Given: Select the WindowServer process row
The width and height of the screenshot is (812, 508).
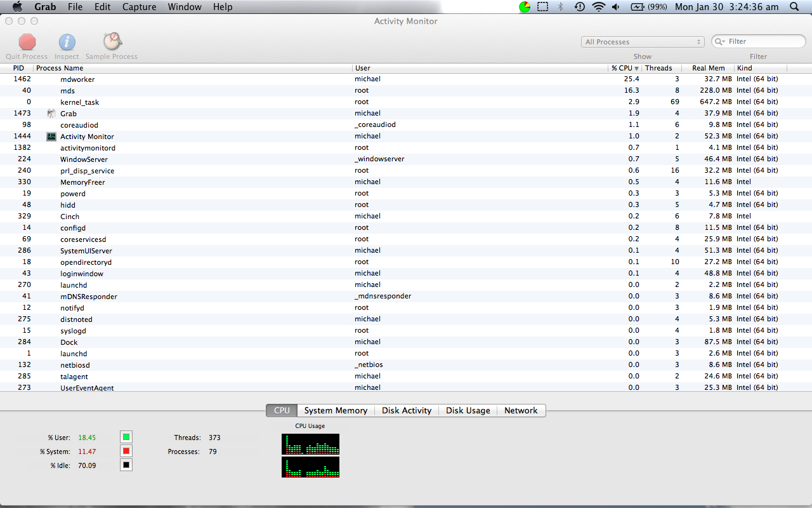Looking at the screenshot, I should 406,159.
